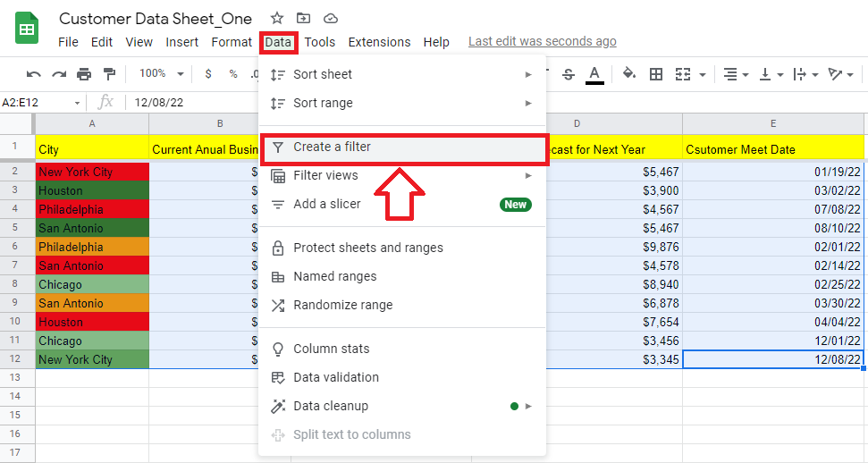Viewport: 868px width, 463px height.
Task: Star the Customer Data Sheet_One document
Action: pyautogui.click(x=277, y=18)
